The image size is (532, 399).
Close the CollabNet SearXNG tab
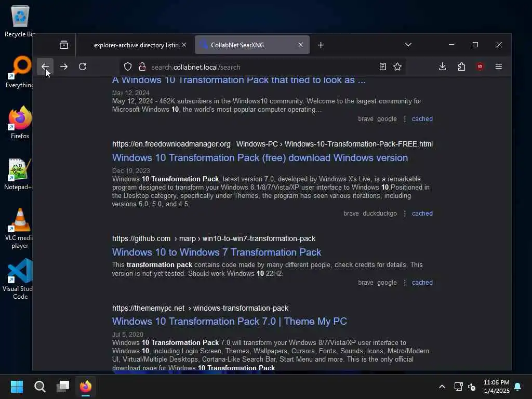tap(301, 45)
